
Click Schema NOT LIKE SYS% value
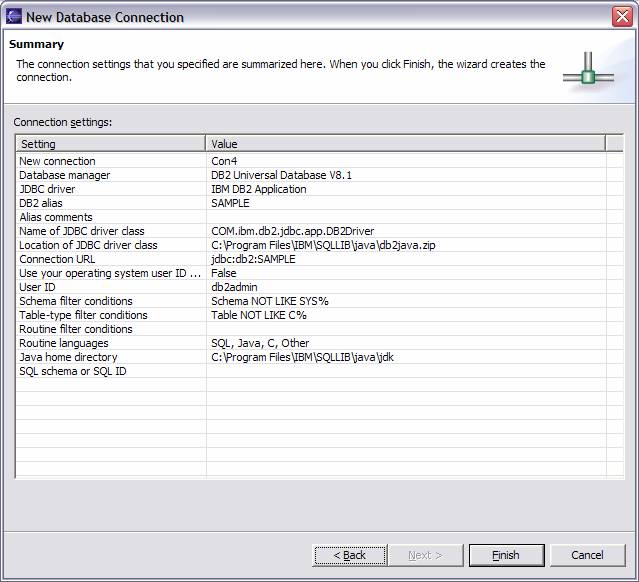pos(270,301)
